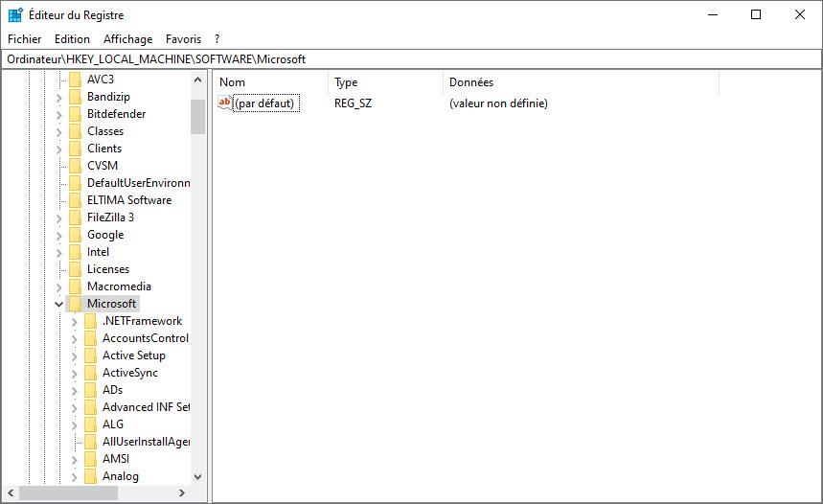Click the Bitdefender folder icon
Image resolution: width=823 pixels, height=504 pixels.
75,114
